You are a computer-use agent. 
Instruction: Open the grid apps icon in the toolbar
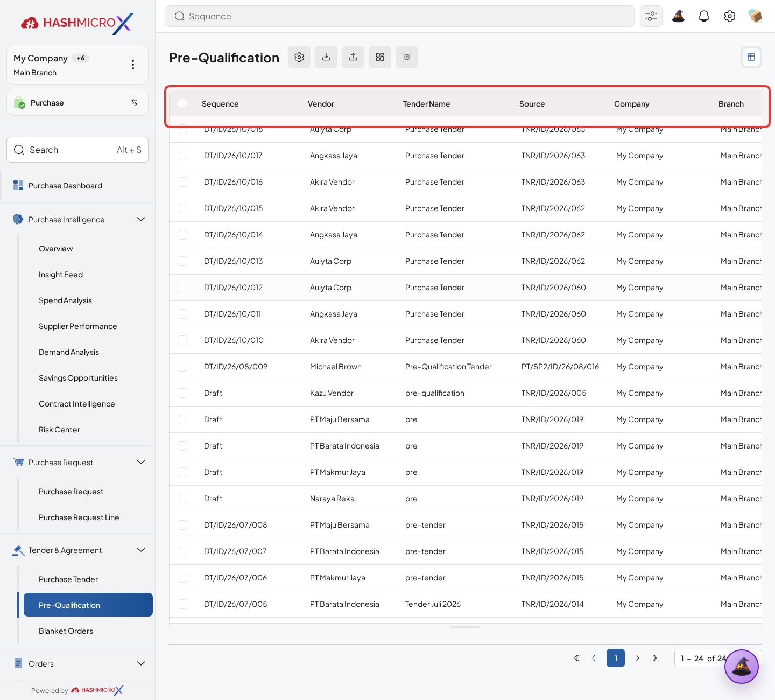[380, 57]
